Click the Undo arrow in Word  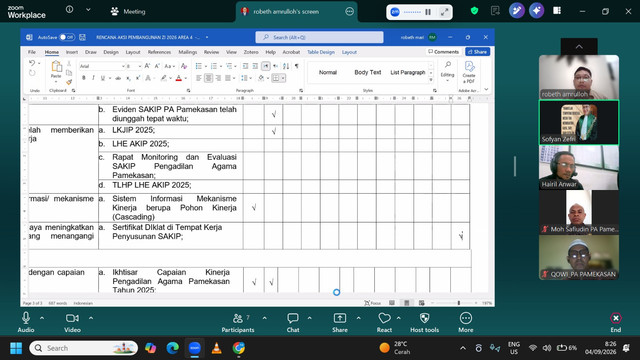32,63
